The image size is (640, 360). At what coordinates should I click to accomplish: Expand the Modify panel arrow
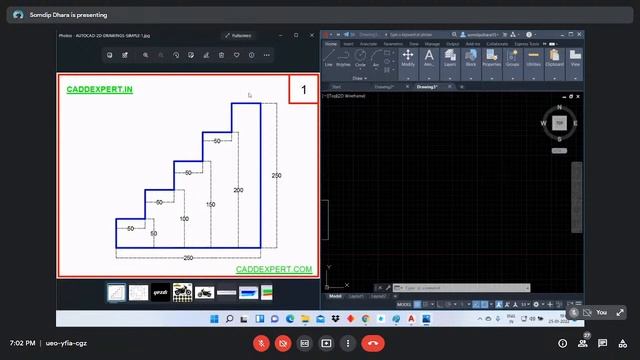(408, 78)
